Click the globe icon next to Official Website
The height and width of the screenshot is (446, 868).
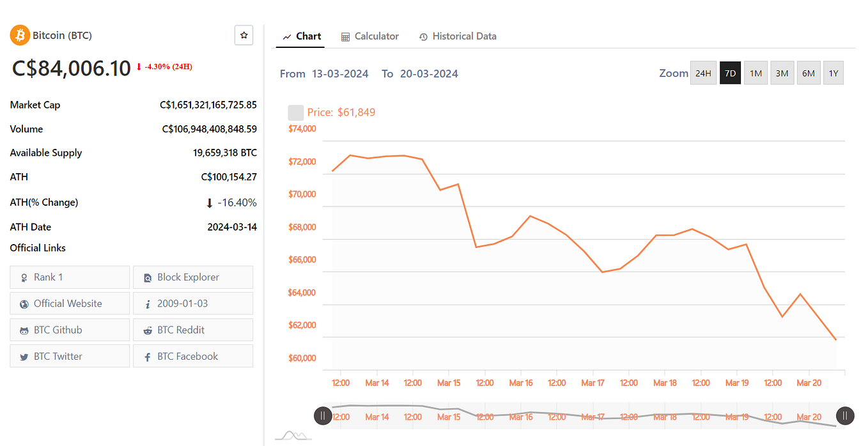(x=24, y=304)
